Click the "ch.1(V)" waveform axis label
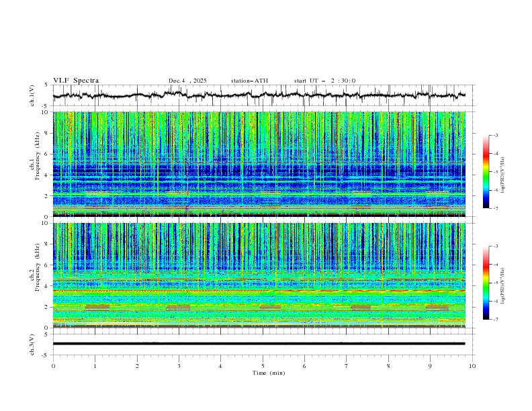This screenshot has height=411, width=532. point(32,95)
